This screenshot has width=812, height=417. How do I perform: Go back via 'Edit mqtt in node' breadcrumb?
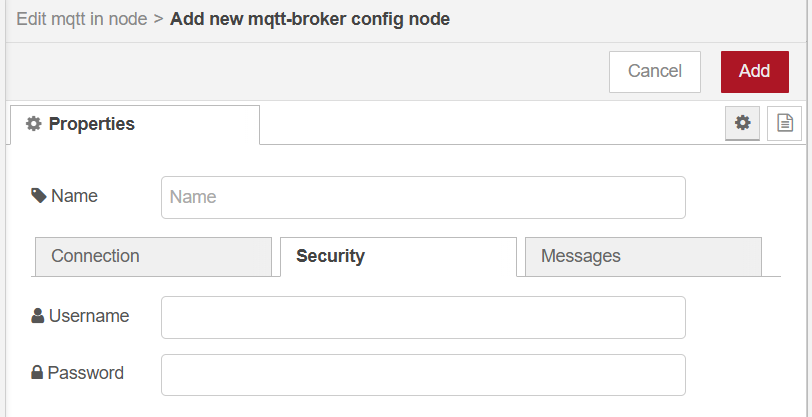82,19
